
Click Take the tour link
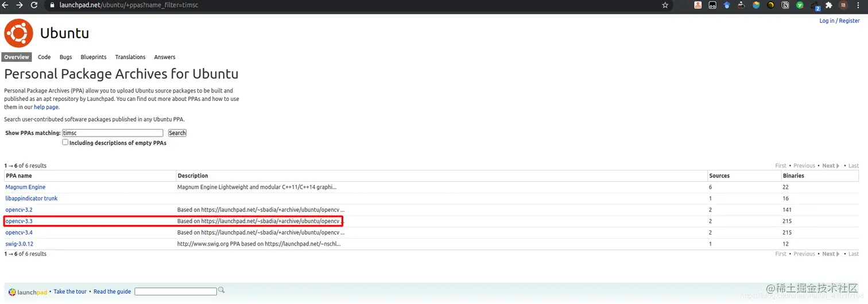70,291
